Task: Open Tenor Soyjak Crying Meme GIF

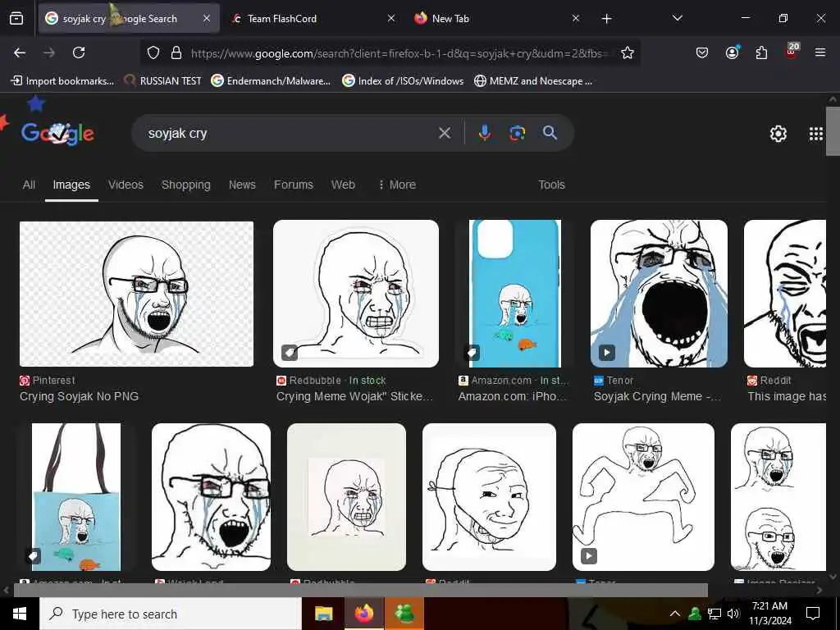Action: (x=659, y=294)
